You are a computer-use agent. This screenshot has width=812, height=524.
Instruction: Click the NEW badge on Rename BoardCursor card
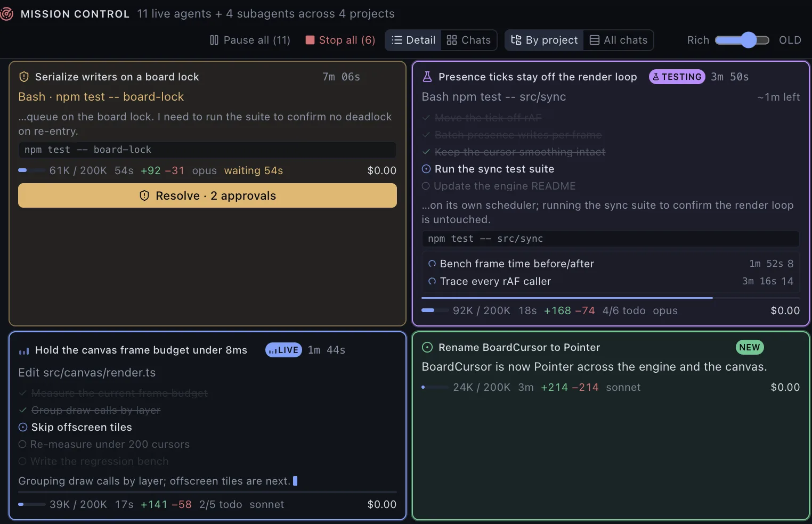750,347
